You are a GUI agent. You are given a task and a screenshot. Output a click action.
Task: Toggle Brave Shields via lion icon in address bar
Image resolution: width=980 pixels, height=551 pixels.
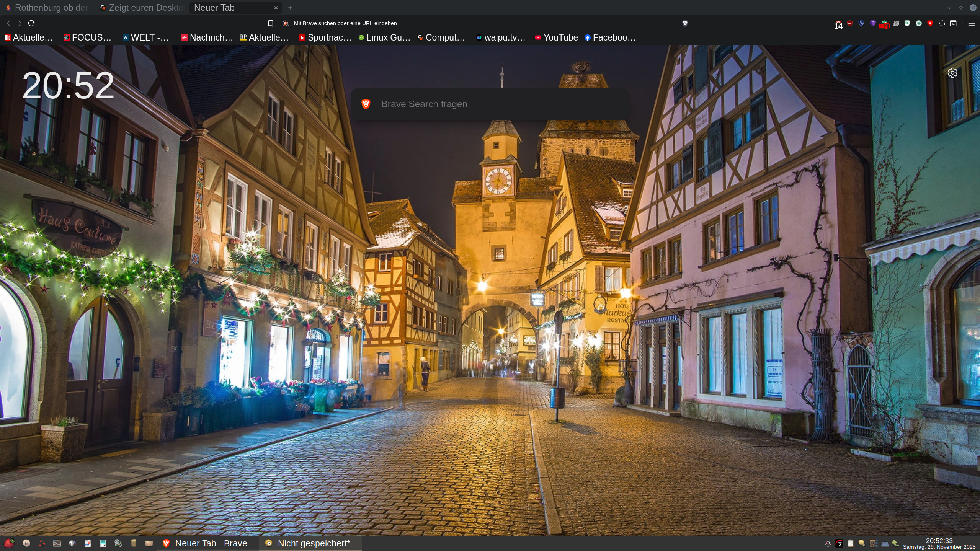(685, 23)
